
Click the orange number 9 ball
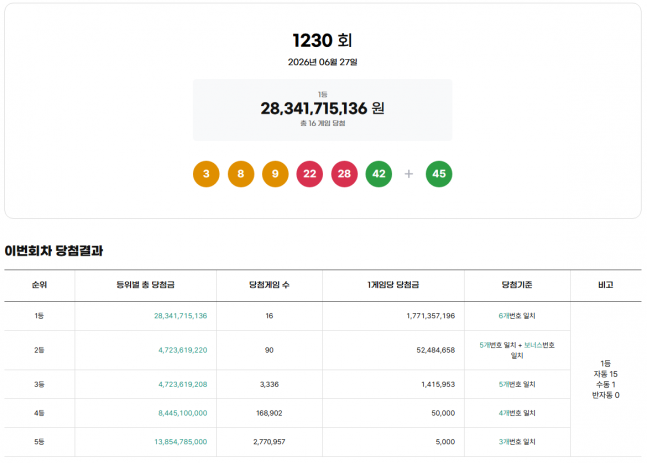coord(275,174)
